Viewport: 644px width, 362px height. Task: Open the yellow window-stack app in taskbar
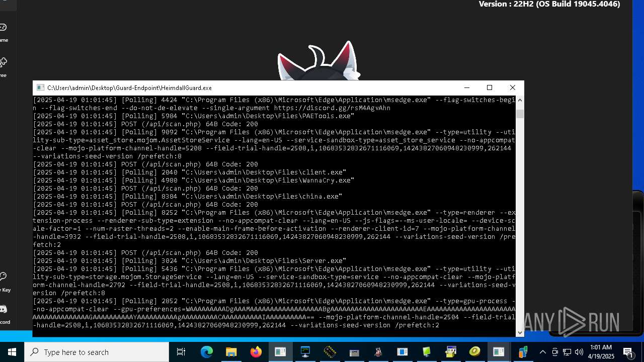coord(451,352)
